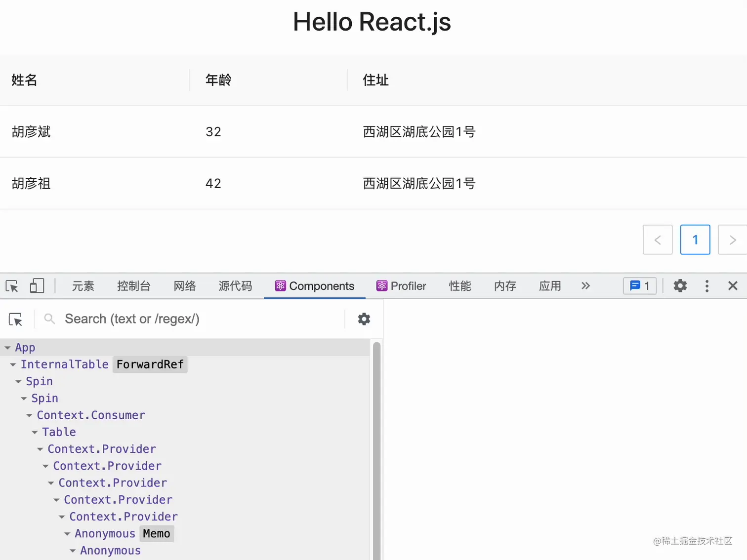Select Anonymous Memo component
The height and width of the screenshot is (560, 747).
(105, 534)
